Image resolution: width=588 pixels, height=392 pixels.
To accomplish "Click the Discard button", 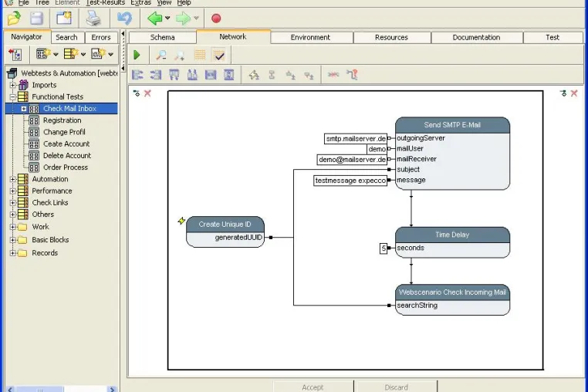I will pyautogui.click(x=397, y=387).
